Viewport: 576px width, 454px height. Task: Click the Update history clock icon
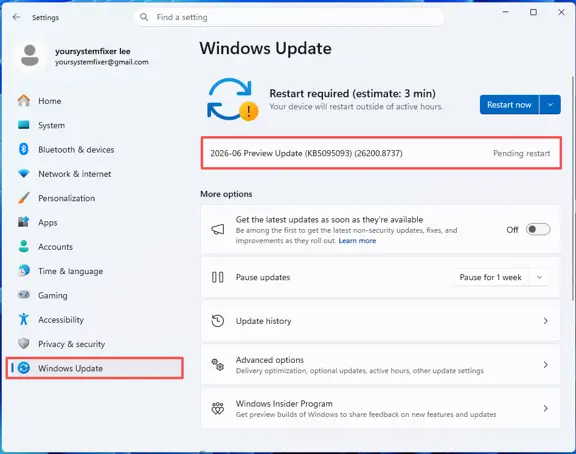click(x=217, y=321)
